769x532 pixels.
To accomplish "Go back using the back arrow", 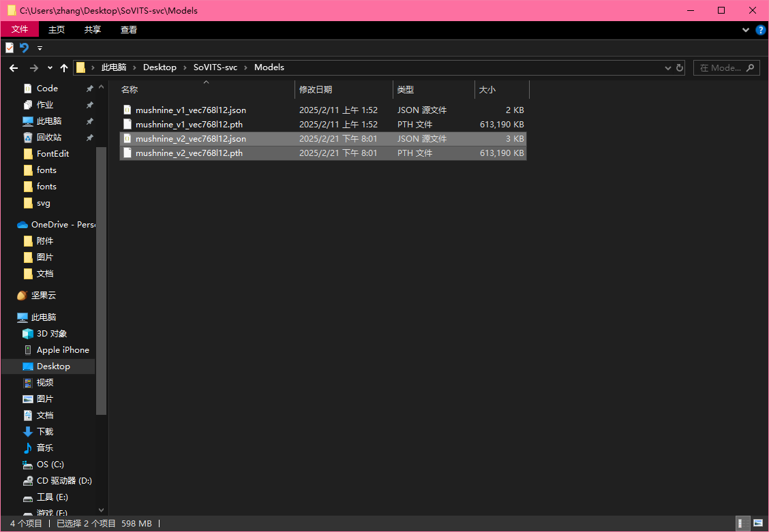I will pos(13,68).
